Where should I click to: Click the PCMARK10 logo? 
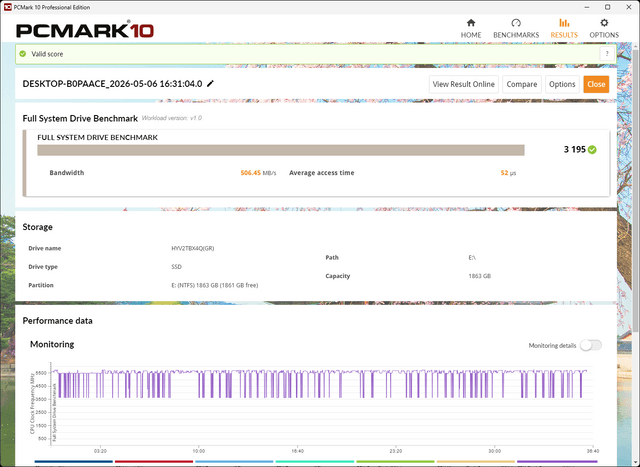click(85, 31)
